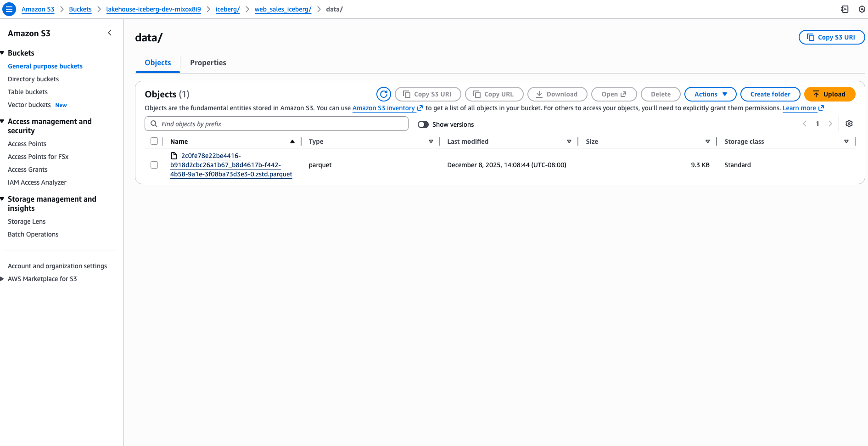Viewport: 868px width, 446px height.
Task: Expand AWS Marketplace for S3 section
Action: (3, 279)
